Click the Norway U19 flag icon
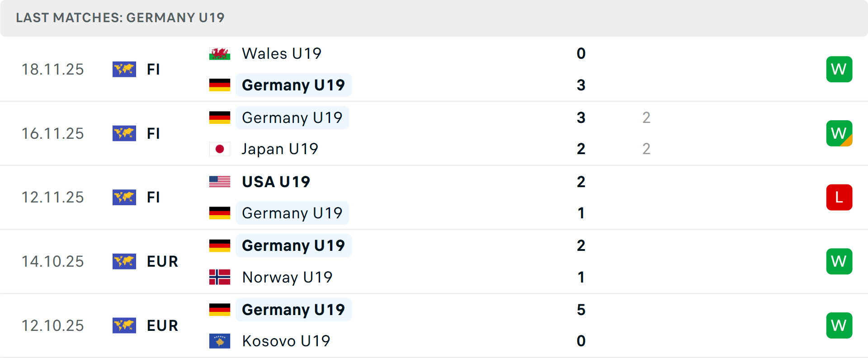 pyautogui.click(x=220, y=277)
